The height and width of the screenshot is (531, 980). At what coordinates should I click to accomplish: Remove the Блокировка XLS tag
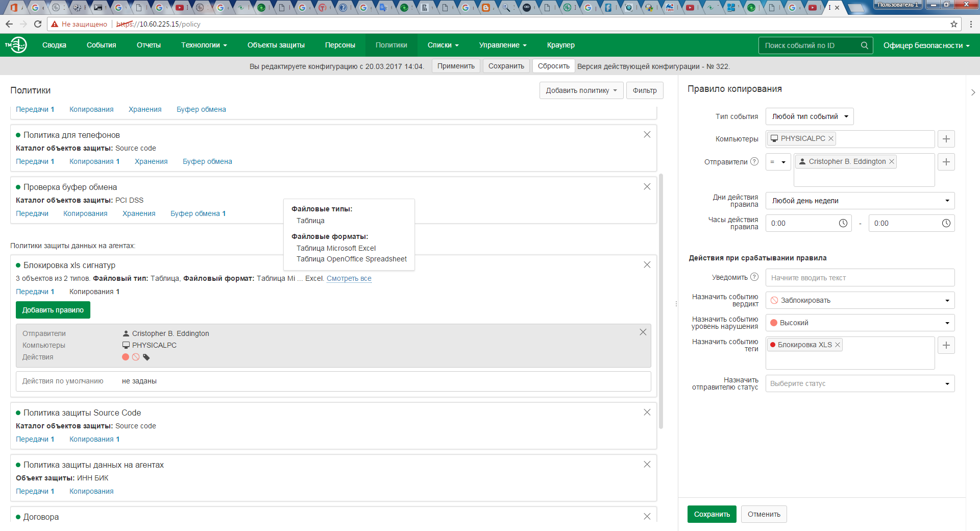(838, 345)
